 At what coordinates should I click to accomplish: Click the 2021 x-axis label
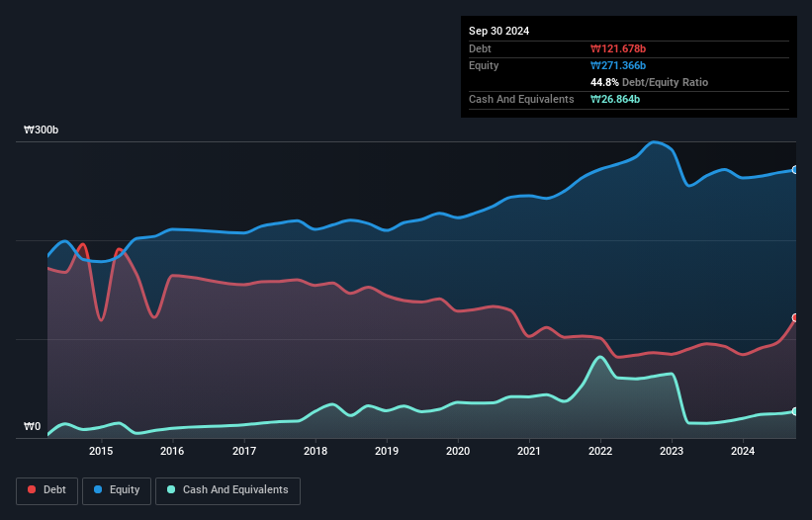[529, 451]
